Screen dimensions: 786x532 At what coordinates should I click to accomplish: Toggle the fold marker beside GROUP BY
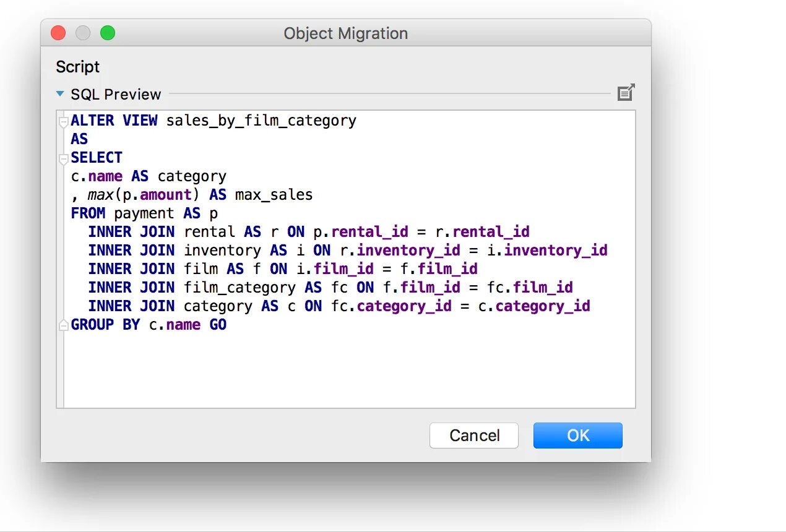tap(63, 325)
